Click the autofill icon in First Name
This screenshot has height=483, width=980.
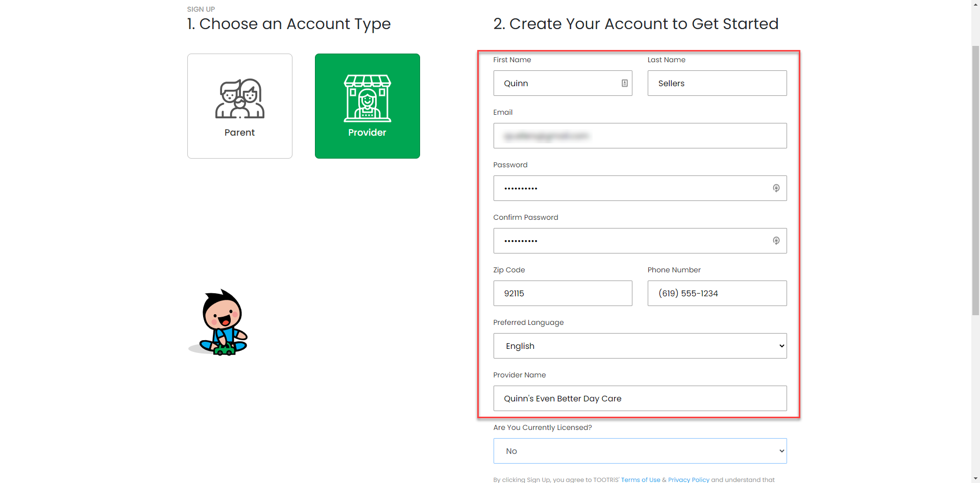click(624, 83)
